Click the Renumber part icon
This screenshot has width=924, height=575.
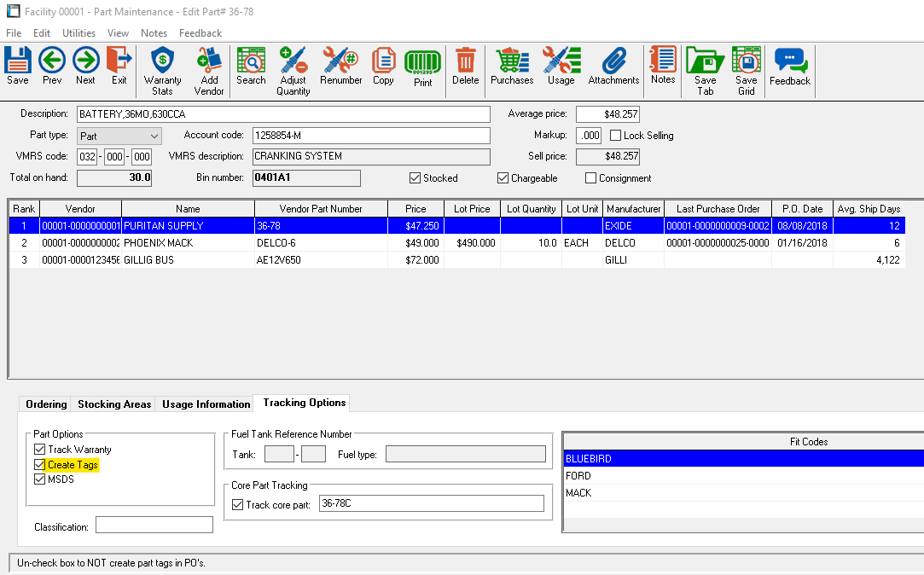(341, 67)
